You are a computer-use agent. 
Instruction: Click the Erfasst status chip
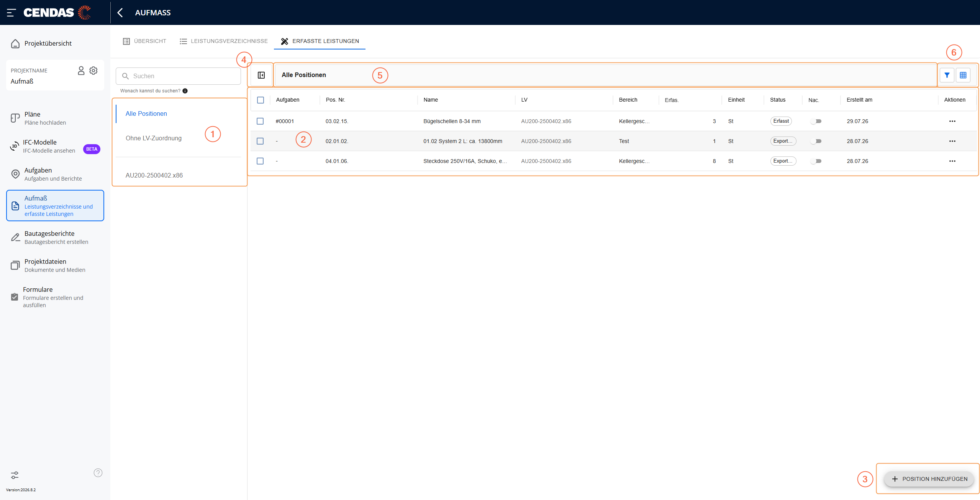[781, 121]
